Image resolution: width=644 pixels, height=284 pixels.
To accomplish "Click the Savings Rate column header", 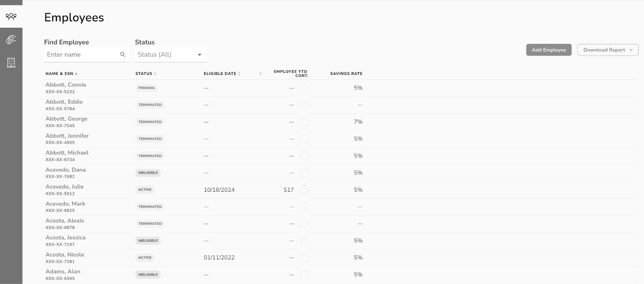I will coord(346,74).
